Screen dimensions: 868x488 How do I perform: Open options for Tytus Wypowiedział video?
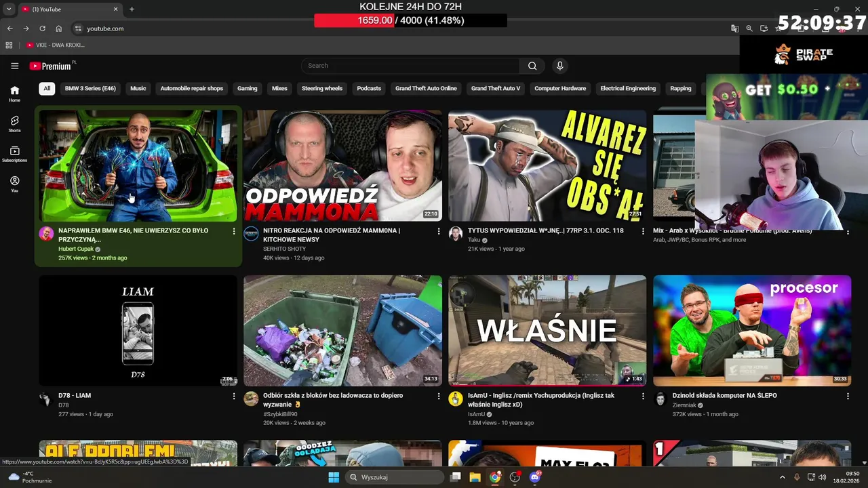point(644,231)
